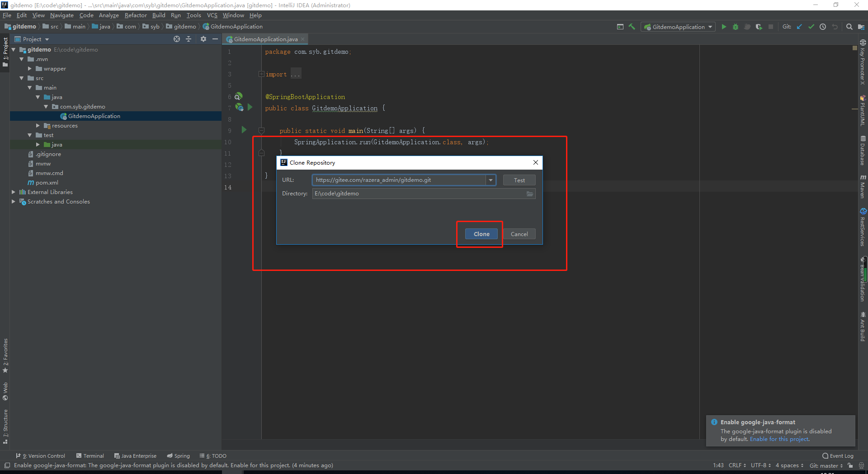Screen dimensions: 868x474
Task: Collapse the test folder
Action: pos(29,135)
